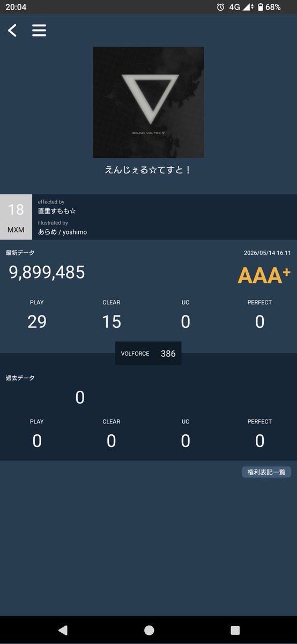
Task: Tap the Android home navigation button
Action: (x=149, y=630)
